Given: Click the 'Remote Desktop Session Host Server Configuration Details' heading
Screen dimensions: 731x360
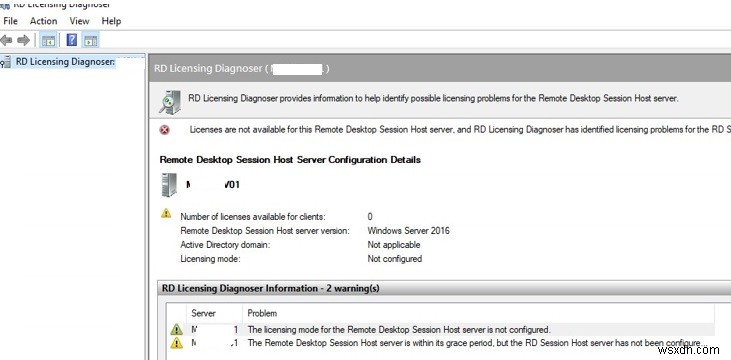Looking at the screenshot, I should point(290,159).
